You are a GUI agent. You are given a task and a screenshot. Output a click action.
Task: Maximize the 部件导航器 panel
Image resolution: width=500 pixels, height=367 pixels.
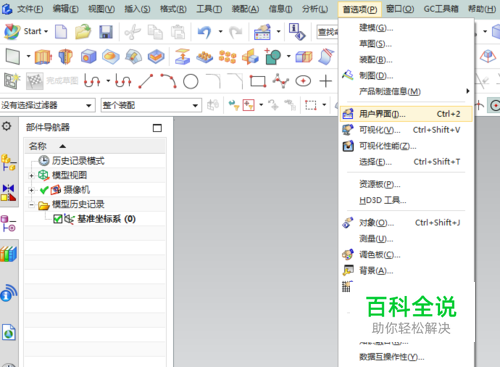pos(157,128)
